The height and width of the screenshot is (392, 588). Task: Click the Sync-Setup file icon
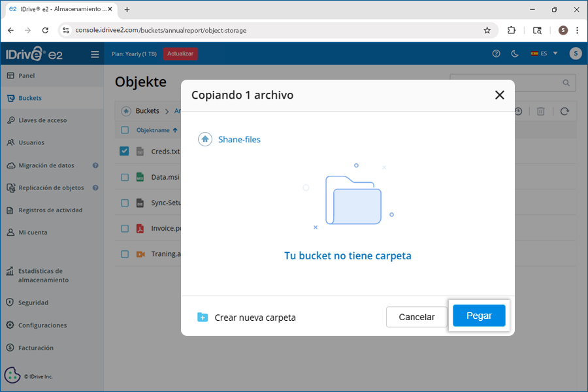(140, 203)
